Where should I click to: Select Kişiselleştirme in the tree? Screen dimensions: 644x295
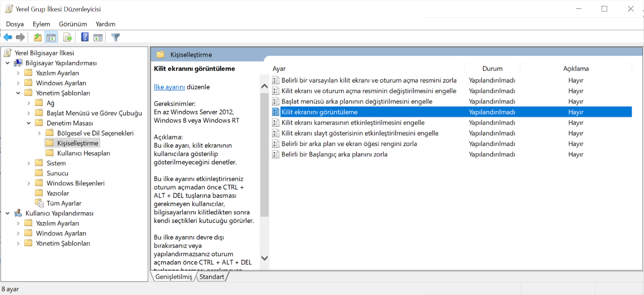[x=78, y=143]
